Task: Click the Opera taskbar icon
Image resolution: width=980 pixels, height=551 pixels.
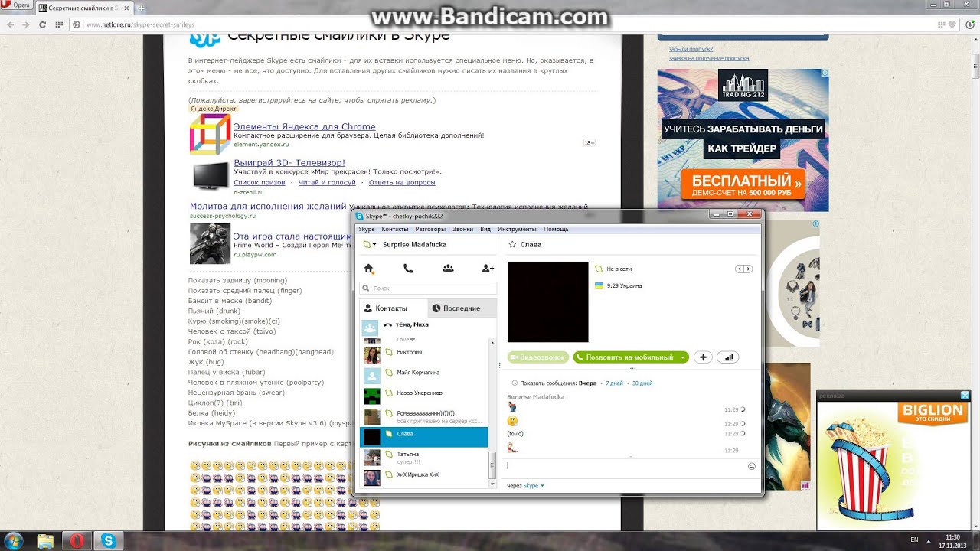Action: (77, 541)
